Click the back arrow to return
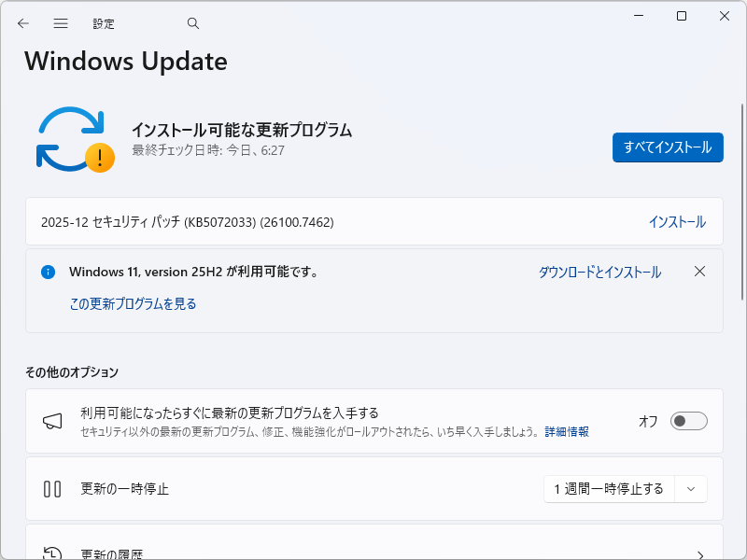Image resolution: width=747 pixels, height=560 pixels. [x=22, y=22]
